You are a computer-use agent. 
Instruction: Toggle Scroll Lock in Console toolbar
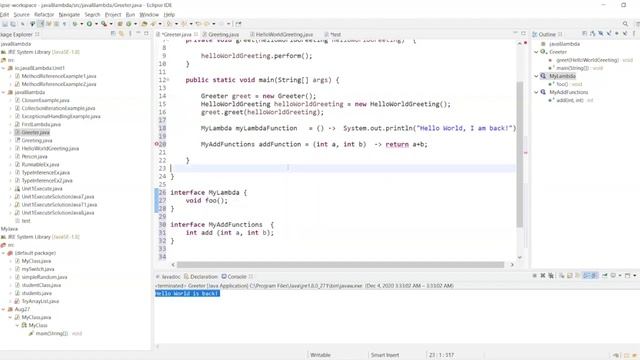pos(570,276)
